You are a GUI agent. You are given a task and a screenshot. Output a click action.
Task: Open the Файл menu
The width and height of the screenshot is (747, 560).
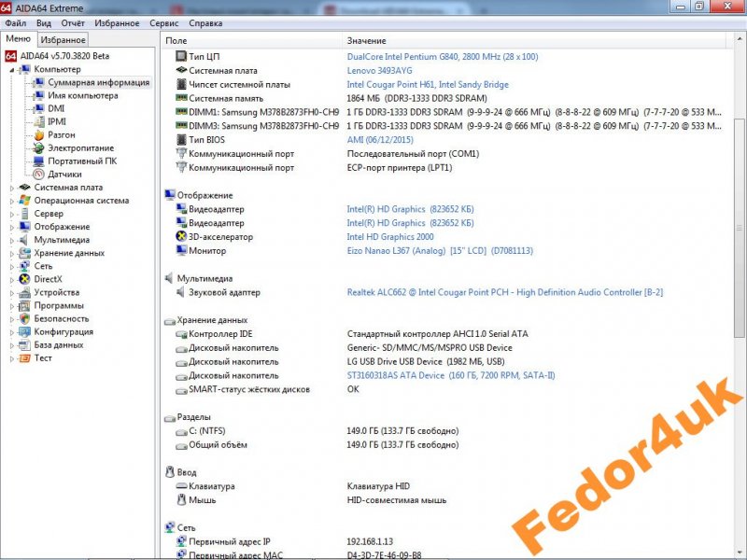pyautogui.click(x=15, y=23)
